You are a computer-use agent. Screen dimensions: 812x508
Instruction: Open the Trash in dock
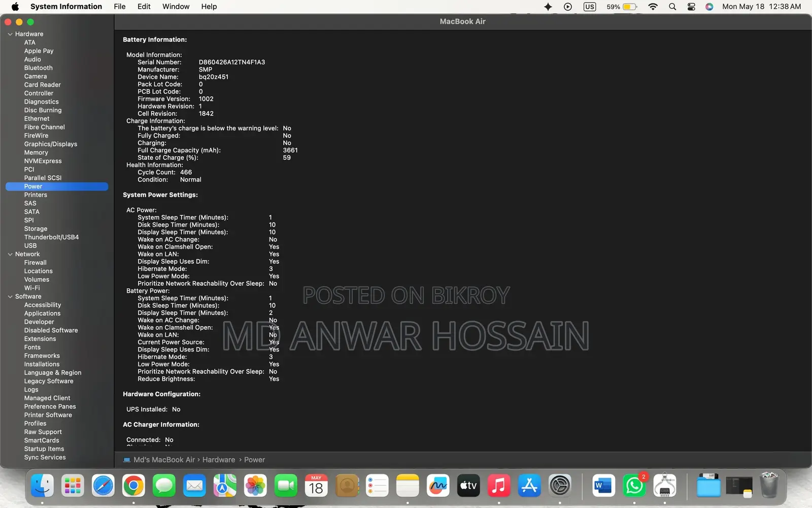pyautogui.click(x=769, y=485)
